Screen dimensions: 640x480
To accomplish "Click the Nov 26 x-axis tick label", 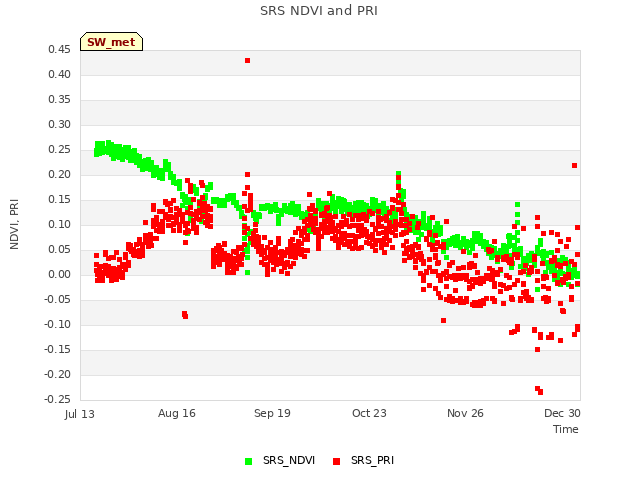I will 465,413.
